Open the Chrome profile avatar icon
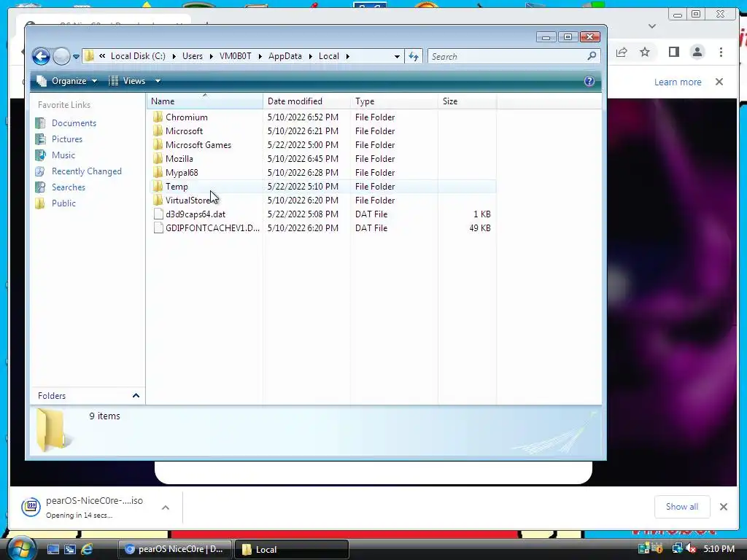 [x=697, y=52]
